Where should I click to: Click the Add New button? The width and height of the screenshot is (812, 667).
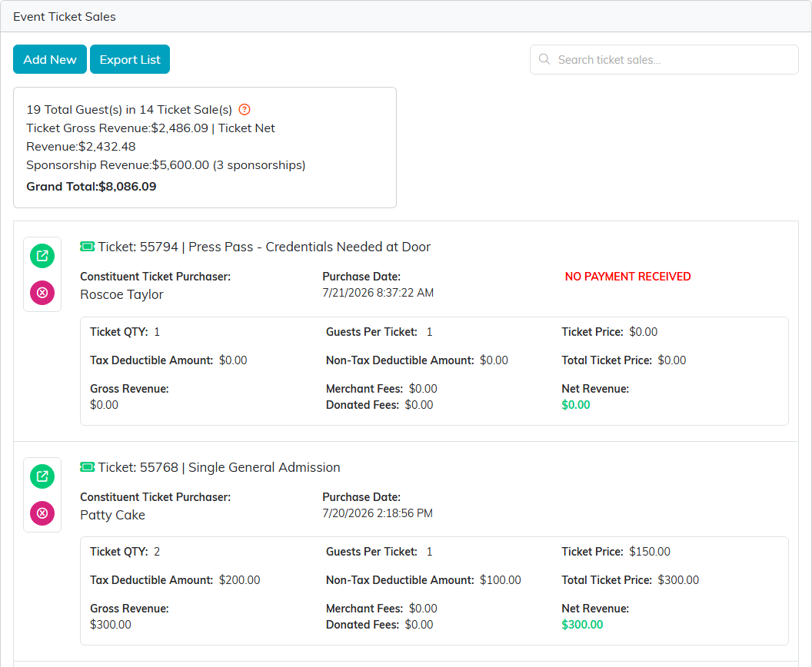[50, 59]
